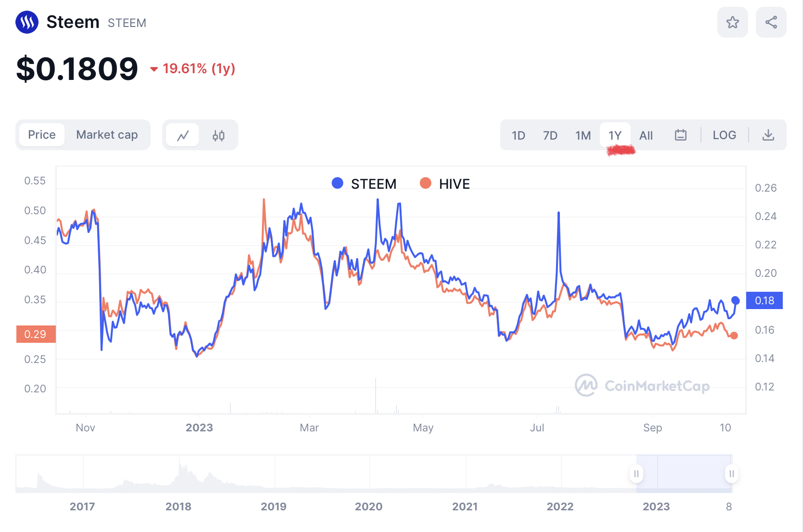The image size is (803, 532).
Task: Switch to line chart view icon
Action: coord(182,135)
